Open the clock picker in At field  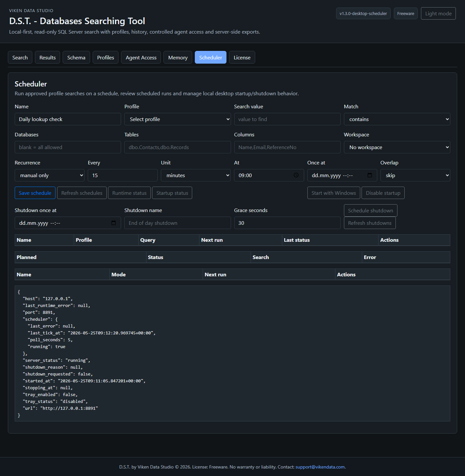point(296,175)
